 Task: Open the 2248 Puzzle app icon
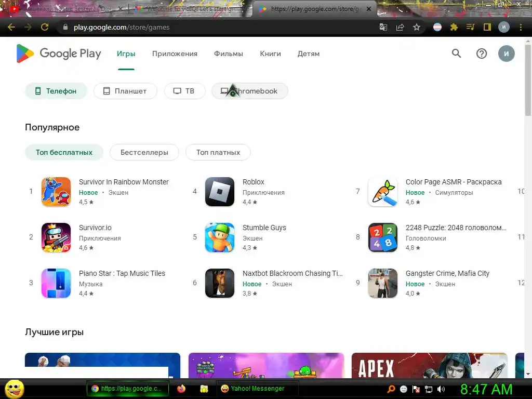point(383,237)
